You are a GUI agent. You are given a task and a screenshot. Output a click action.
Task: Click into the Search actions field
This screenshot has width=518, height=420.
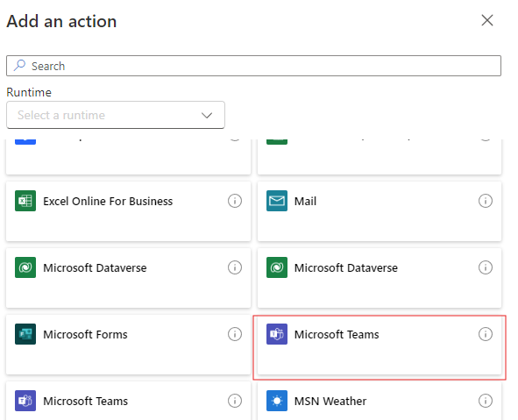pos(253,66)
